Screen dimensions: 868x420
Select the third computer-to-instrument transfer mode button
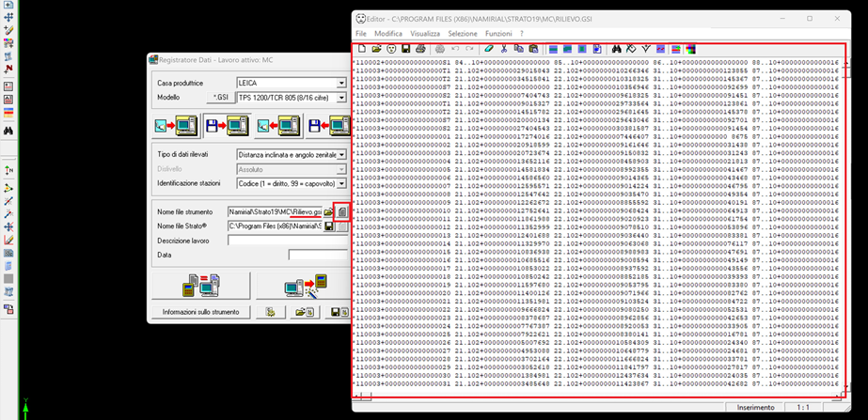coord(277,124)
